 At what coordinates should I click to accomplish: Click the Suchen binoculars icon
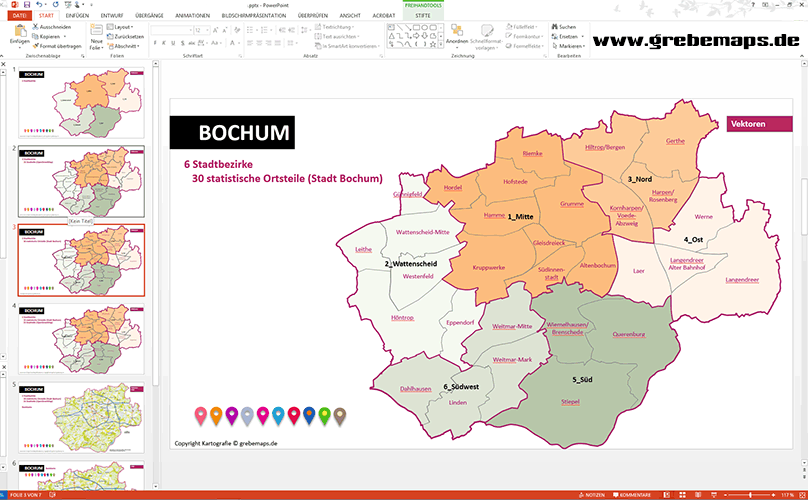[x=554, y=26]
